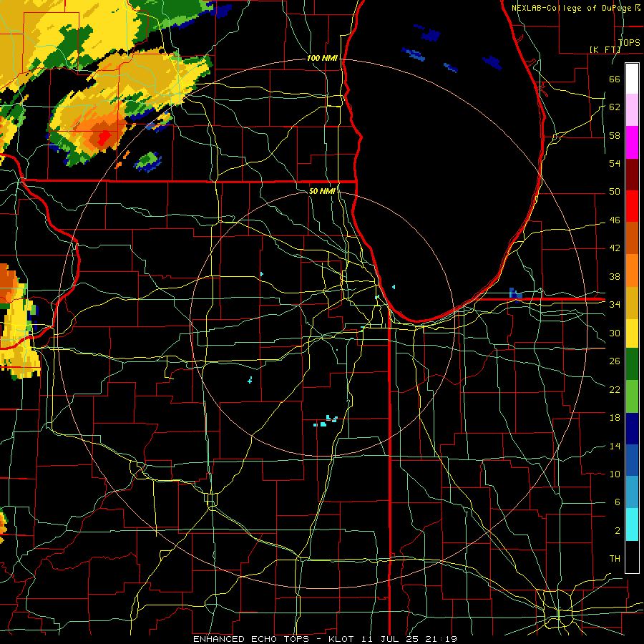The image size is (644, 644).
Task: Click the "38" legend value
Action: [x=615, y=276]
